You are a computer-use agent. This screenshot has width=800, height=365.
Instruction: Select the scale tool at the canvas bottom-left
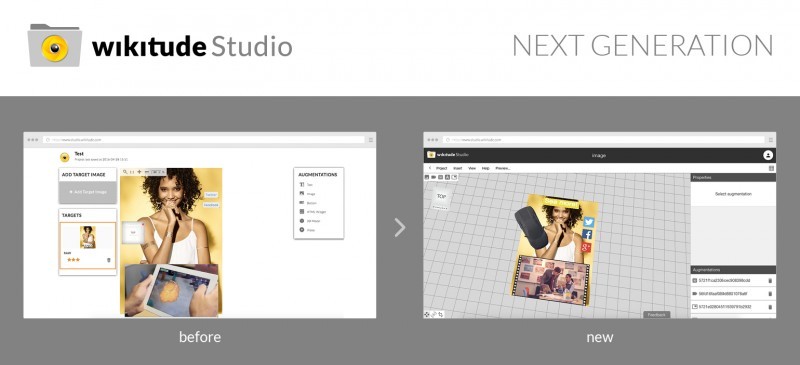click(x=440, y=314)
